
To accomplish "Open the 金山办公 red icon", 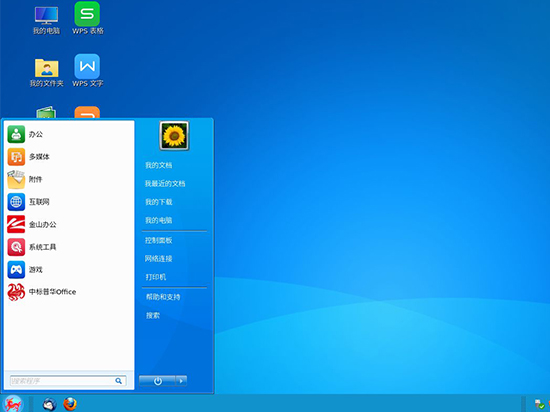I will (16, 224).
